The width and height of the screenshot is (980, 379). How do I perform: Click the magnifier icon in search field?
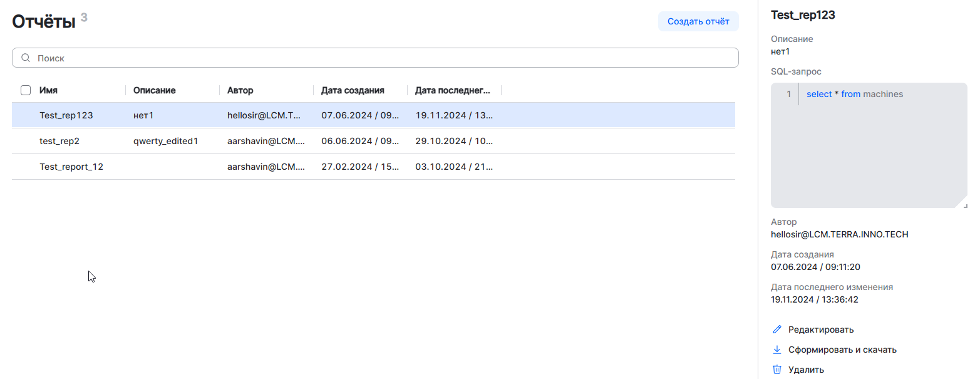(26, 58)
